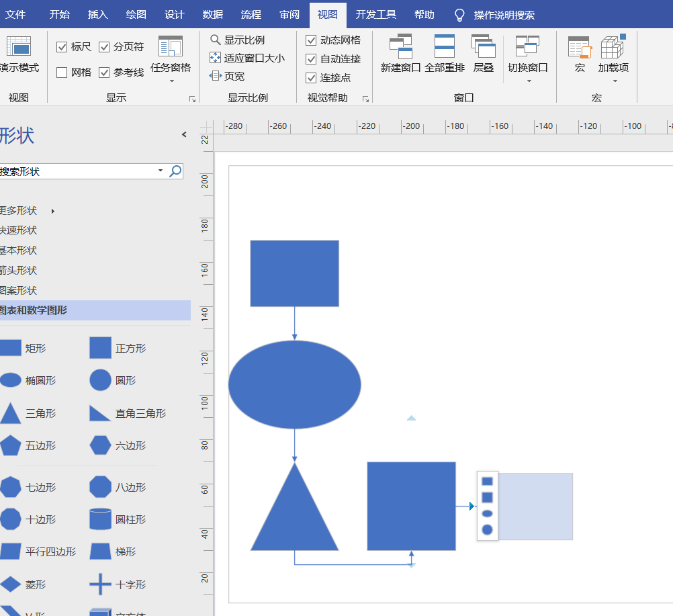Image resolution: width=673 pixels, height=616 pixels.
Task: Open the Task Panes (任务窗格) menu
Action: pyautogui.click(x=171, y=59)
